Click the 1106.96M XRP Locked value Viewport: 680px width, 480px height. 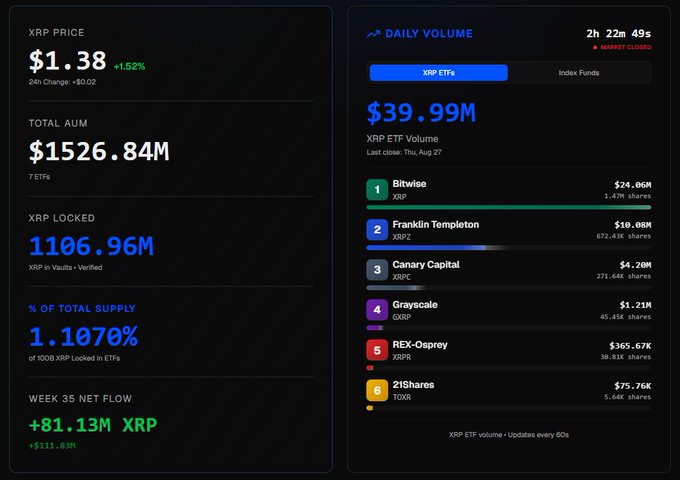[91, 246]
